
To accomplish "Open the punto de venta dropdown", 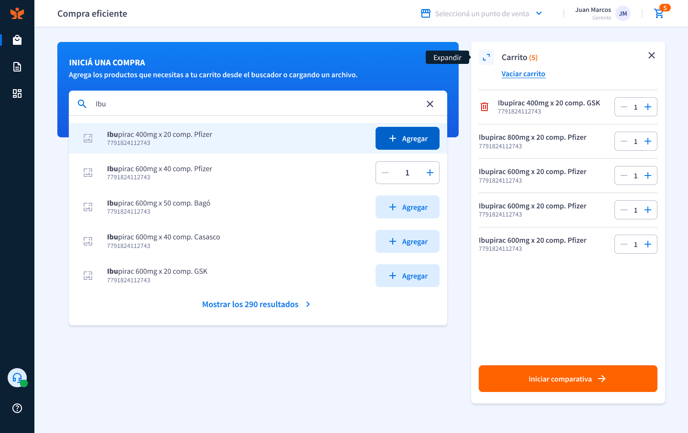I will point(482,14).
